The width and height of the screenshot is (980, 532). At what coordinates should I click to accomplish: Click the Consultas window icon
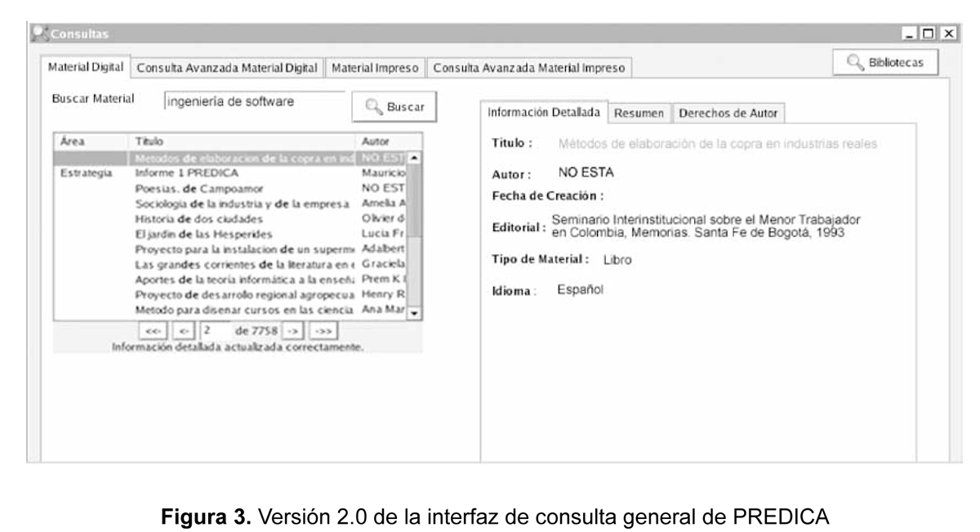(38, 34)
